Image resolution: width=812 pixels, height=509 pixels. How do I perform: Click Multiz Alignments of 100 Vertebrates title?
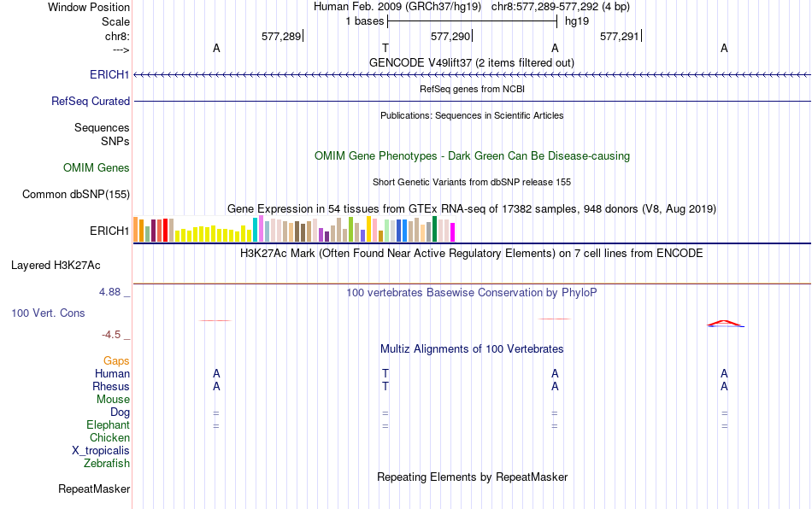coord(472,349)
